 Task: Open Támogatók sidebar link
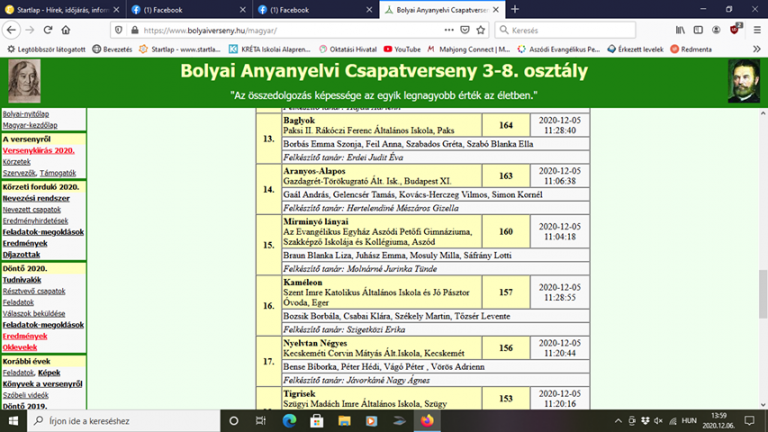tap(58, 173)
